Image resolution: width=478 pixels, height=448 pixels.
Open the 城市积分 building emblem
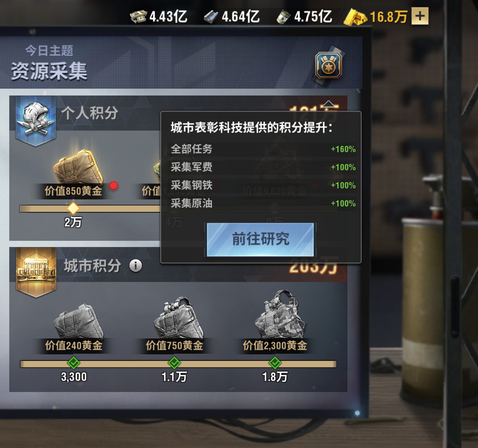click(x=36, y=272)
